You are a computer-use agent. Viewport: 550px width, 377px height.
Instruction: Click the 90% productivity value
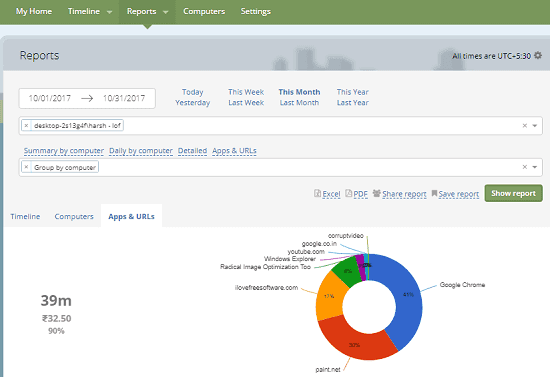pyautogui.click(x=56, y=331)
